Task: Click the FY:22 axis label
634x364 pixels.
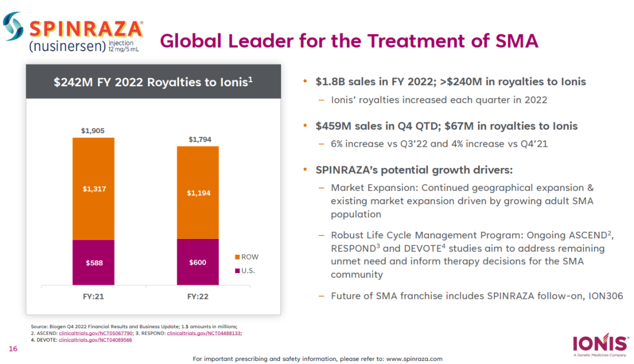Action: tap(198, 296)
